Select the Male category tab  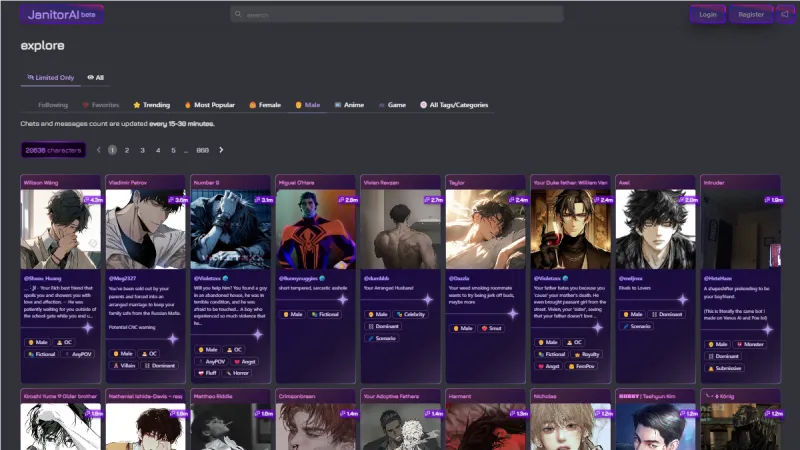pyautogui.click(x=308, y=105)
